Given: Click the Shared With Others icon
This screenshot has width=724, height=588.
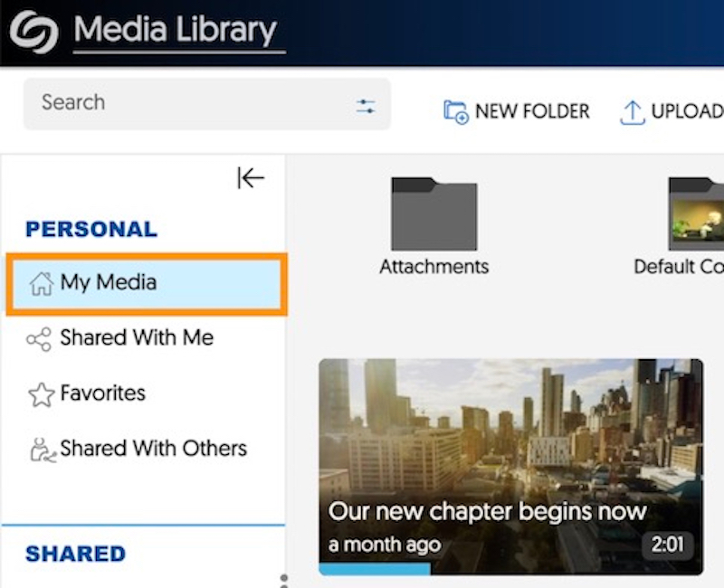Looking at the screenshot, I should [x=41, y=450].
